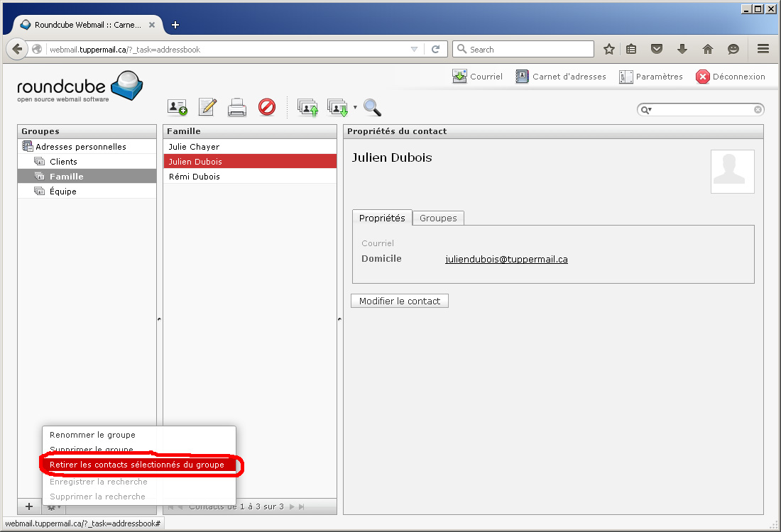This screenshot has height=532, width=781.
Task: Open the export options dropdown arrow
Action: point(355,108)
